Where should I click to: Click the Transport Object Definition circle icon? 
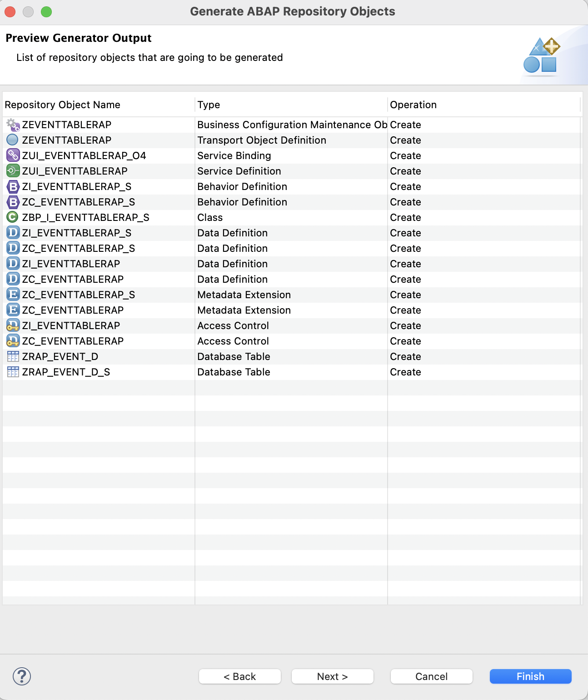(x=13, y=140)
